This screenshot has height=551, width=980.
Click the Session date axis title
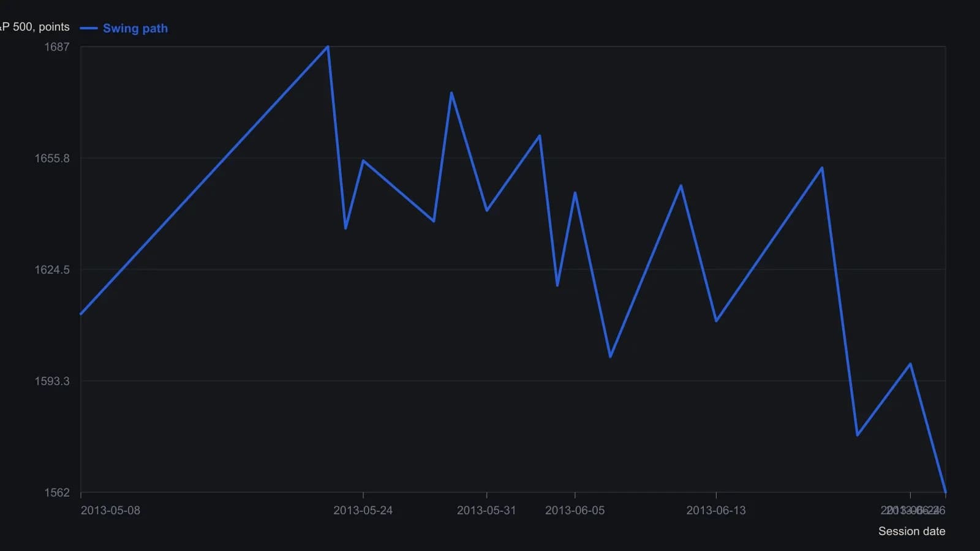[911, 531]
